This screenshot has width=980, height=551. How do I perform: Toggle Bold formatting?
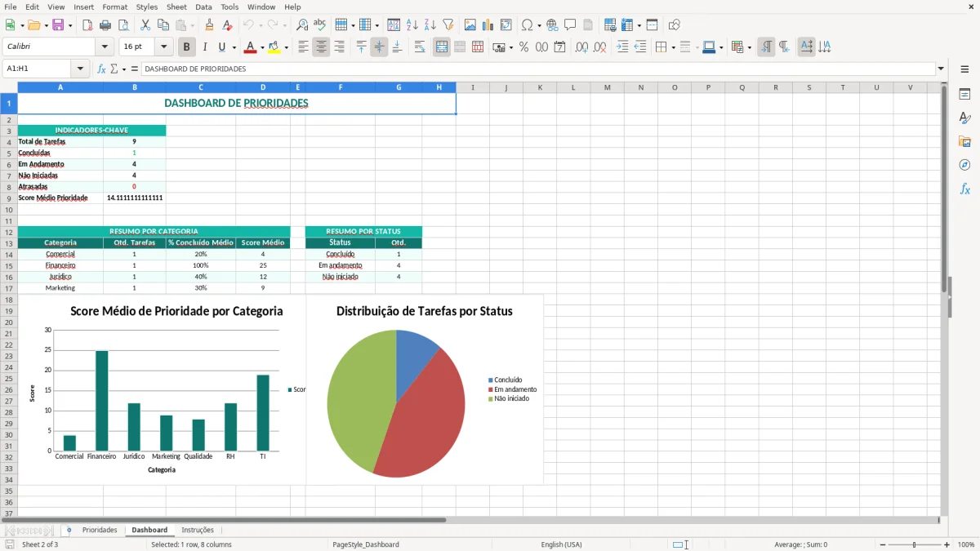pos(186,47)
